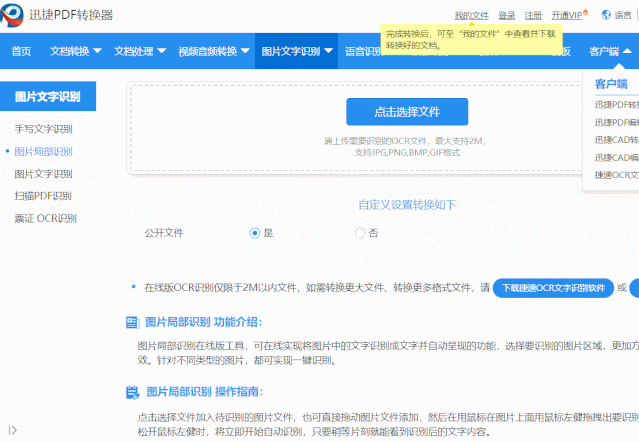The width and height of the screenshot is (639, 442).
Task: Click the 操作指南 section notepad icon
Action: click(132, 392)
